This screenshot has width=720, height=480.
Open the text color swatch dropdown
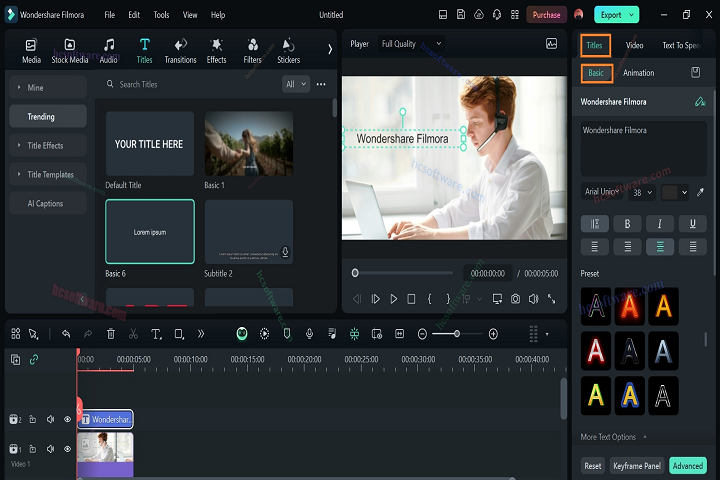(x=675, y=192)
